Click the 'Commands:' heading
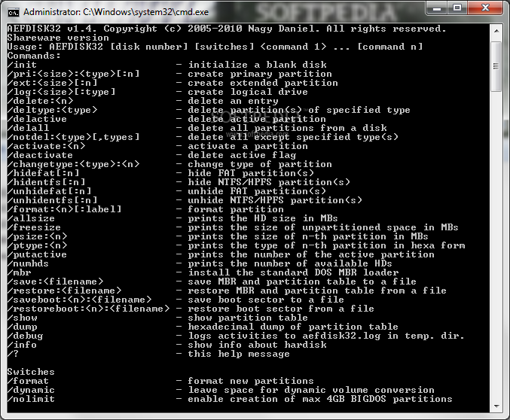Viewport: 510px width, 420px height. click(x=34, y=56)
